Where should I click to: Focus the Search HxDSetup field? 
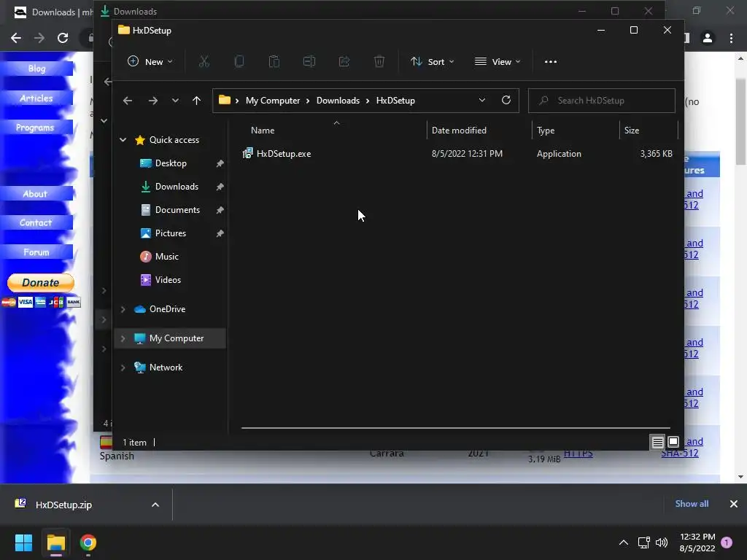(x=602, y=101)
